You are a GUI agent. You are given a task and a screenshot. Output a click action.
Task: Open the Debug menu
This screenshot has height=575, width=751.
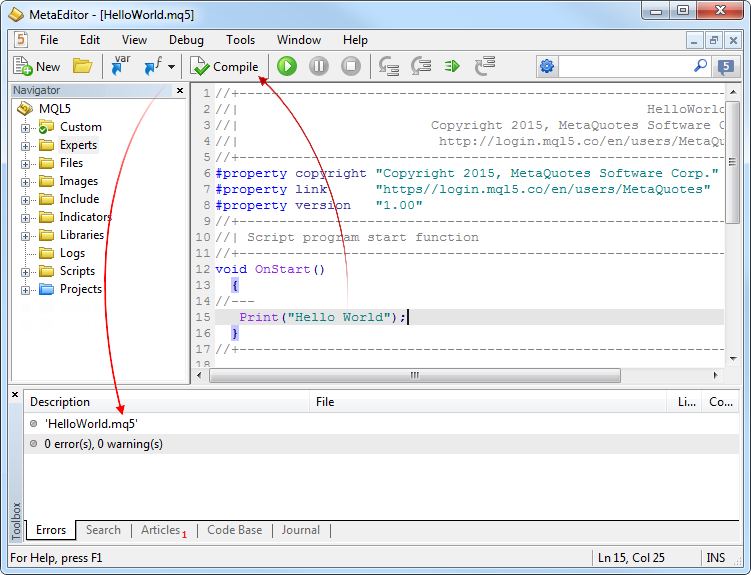186,40
